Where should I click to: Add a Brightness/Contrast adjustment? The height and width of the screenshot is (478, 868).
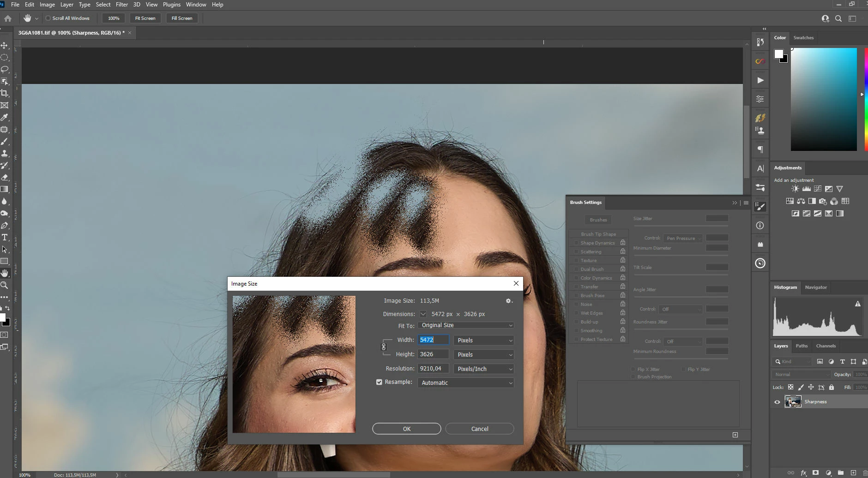click(795, 189)
